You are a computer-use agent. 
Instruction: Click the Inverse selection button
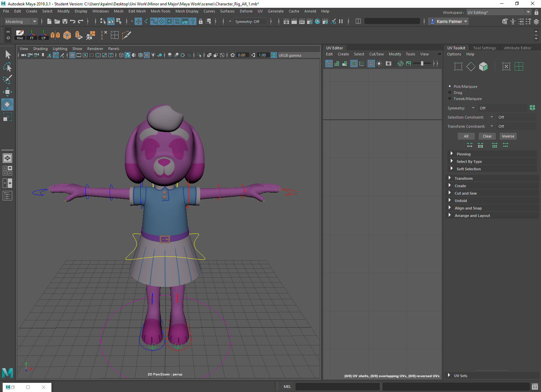pyautogui.click(x=508, y=136)
